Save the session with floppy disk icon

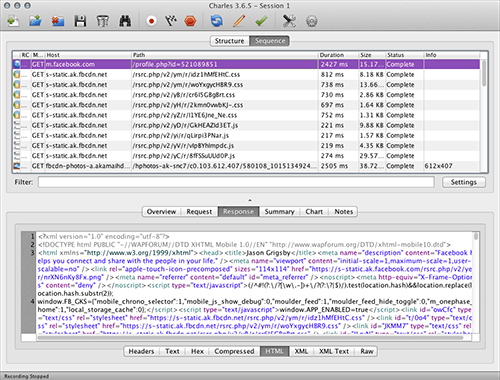80,21
